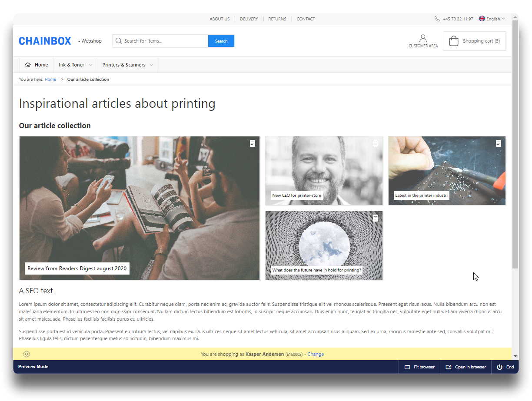532x401 pixels.
Task: Click the 'Inspirational articles about printing' heading
Action: (117, 103)
